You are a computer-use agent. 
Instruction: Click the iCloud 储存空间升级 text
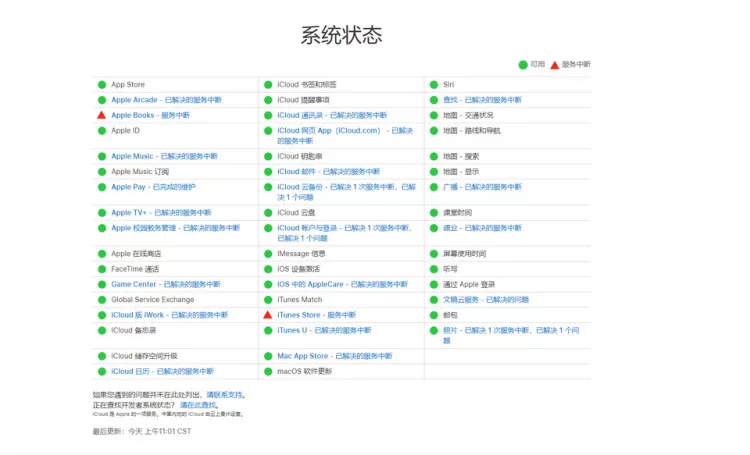(x=144, y=356)
